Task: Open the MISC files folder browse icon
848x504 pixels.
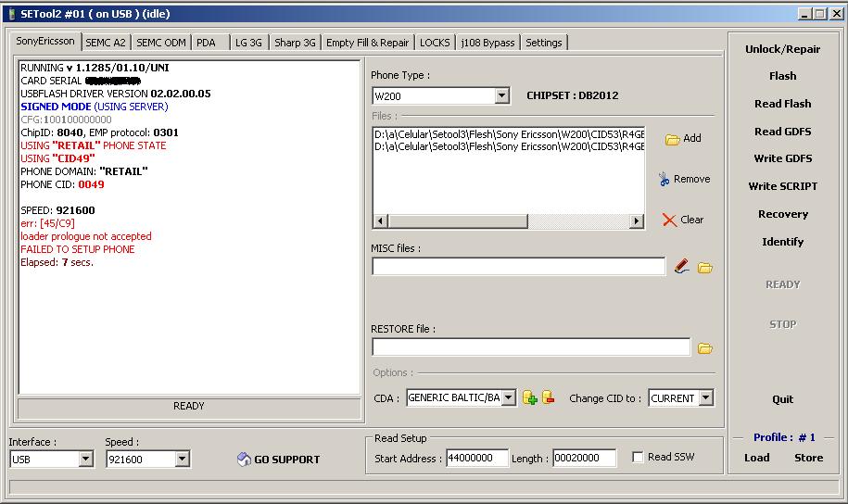Action: [704, 267]
